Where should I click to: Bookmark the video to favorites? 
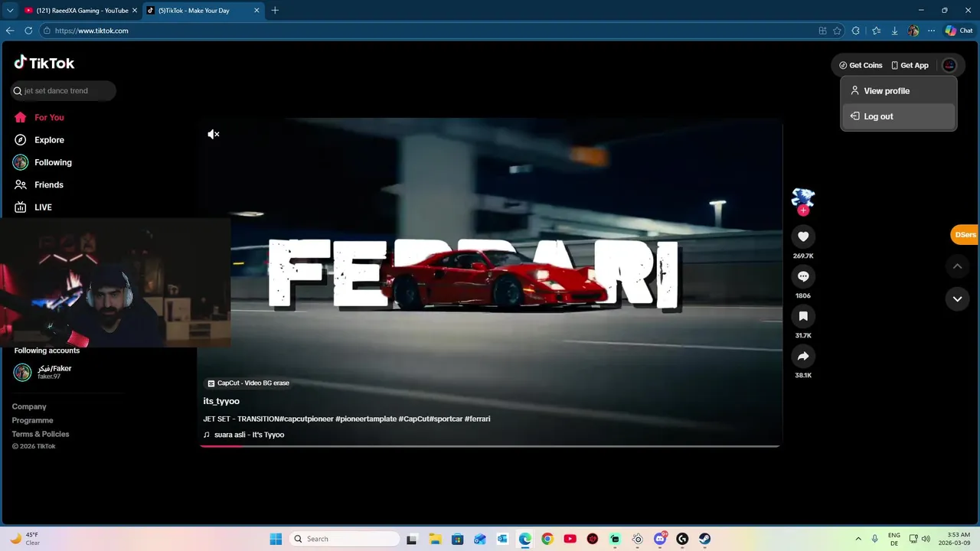(803, 316)
